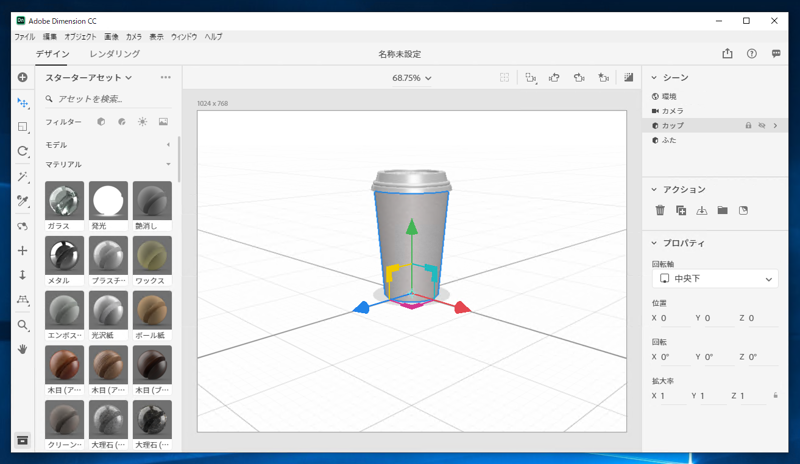800x464 pixels.
Task: Click the アセットを検索 search field
Action: [108, 99]
